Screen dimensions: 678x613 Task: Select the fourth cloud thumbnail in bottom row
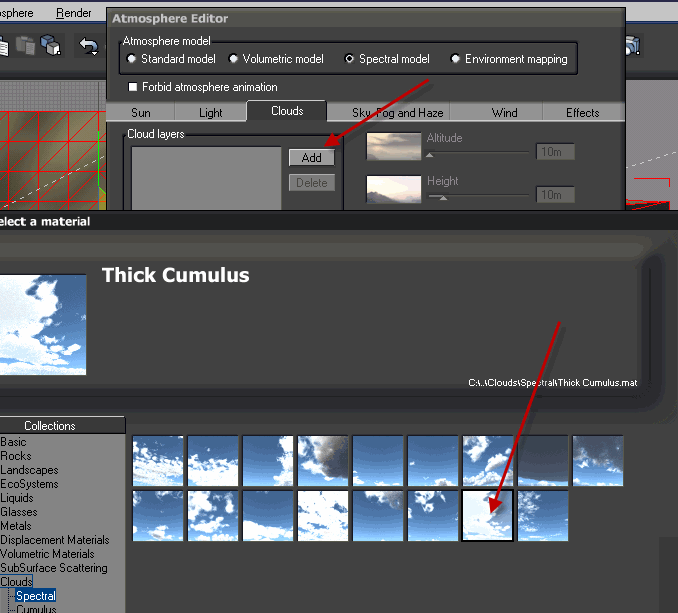323,516
